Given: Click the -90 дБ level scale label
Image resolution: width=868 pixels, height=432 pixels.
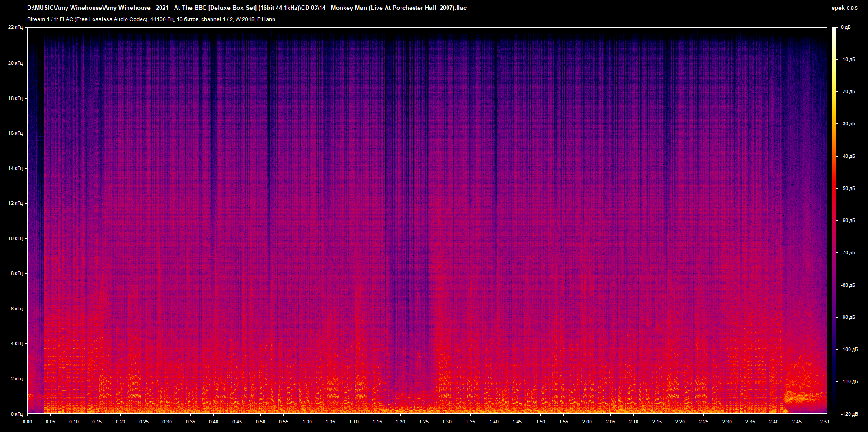Looking at the screenshot, I should coord(848,317).
